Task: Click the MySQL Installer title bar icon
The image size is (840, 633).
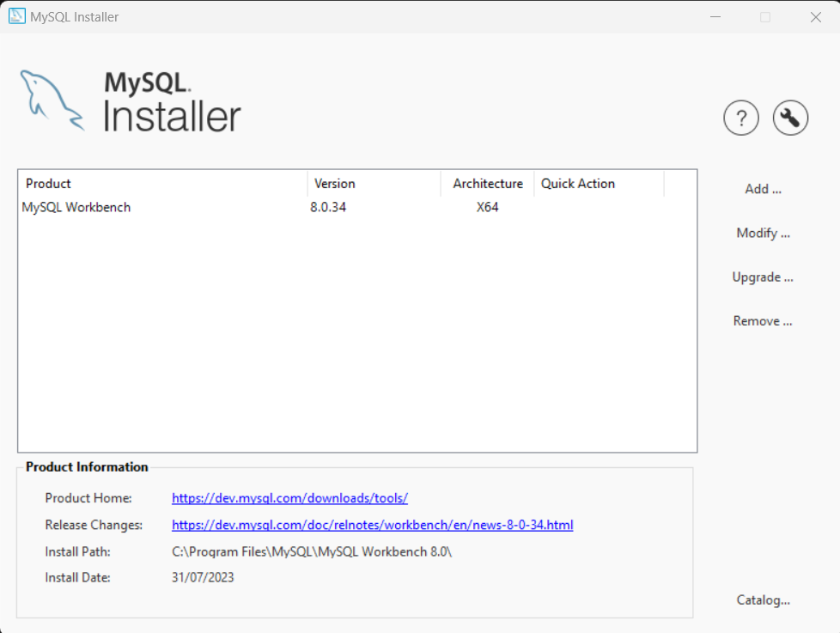Action: point(16,16)
